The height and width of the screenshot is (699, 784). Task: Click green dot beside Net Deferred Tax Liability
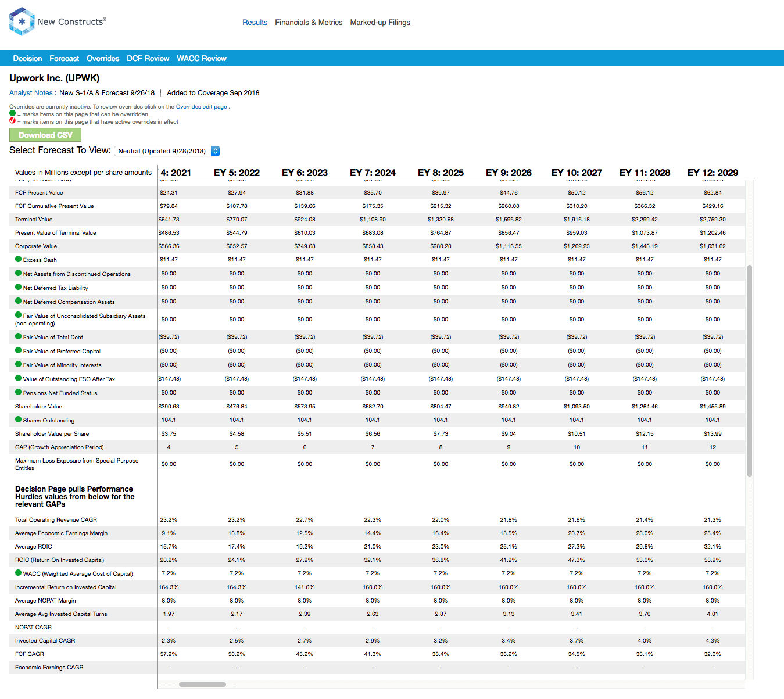[x=18, y=287]
